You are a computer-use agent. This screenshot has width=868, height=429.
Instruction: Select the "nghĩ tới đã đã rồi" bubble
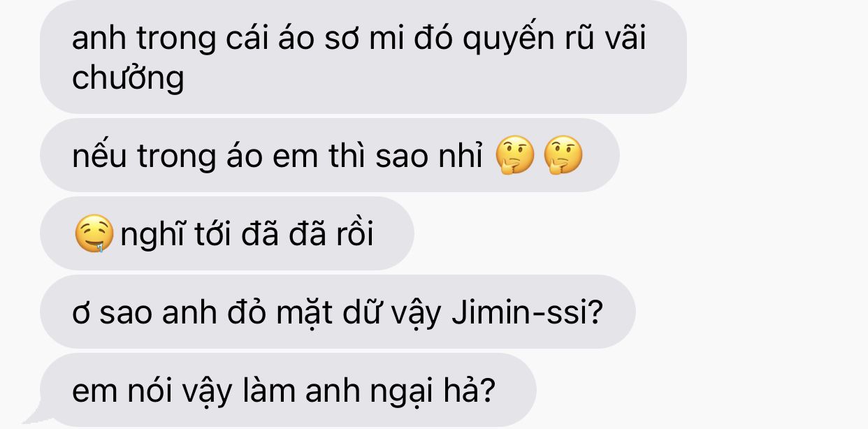pos(226,233)
